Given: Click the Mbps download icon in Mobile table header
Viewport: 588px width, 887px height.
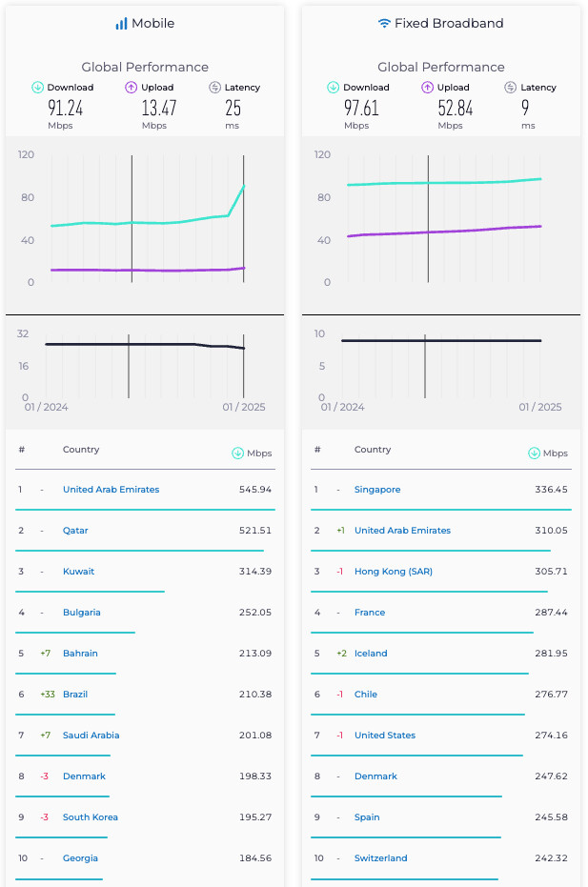Looking at the screenshot, I should pos(238,454).
